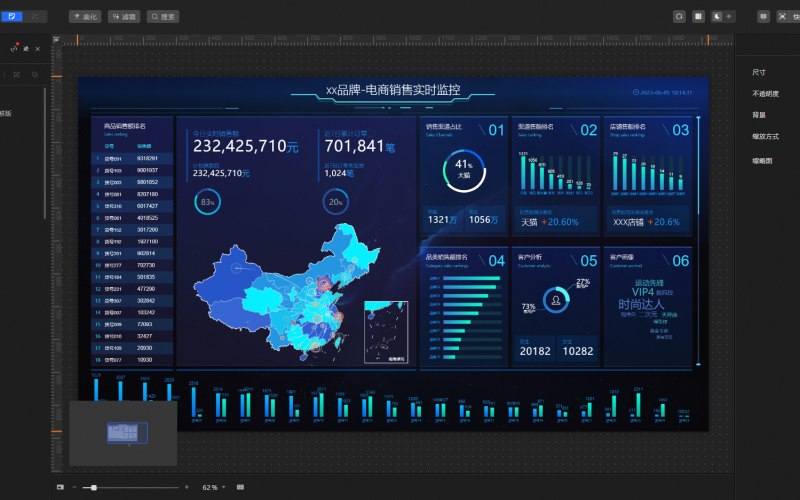Click the minus zoom-out button
Screen dimensions: 800x500
pyautogui.click(x=74, y=487)
